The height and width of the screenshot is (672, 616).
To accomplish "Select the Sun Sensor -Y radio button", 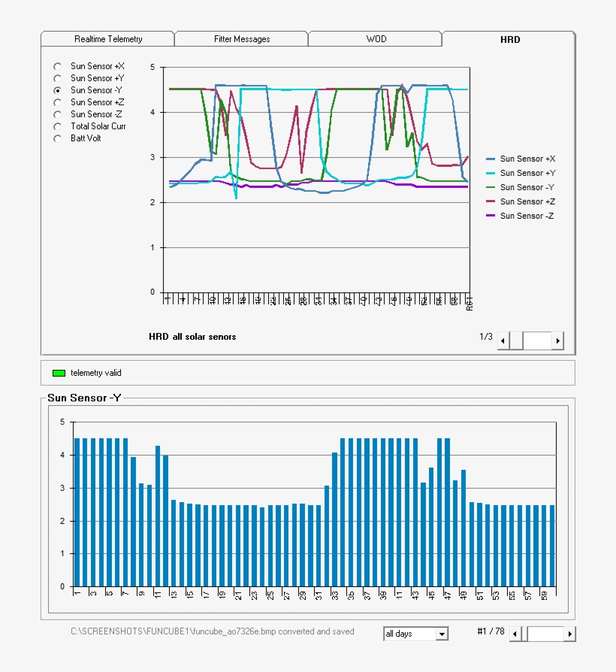I will pos(57,90).
